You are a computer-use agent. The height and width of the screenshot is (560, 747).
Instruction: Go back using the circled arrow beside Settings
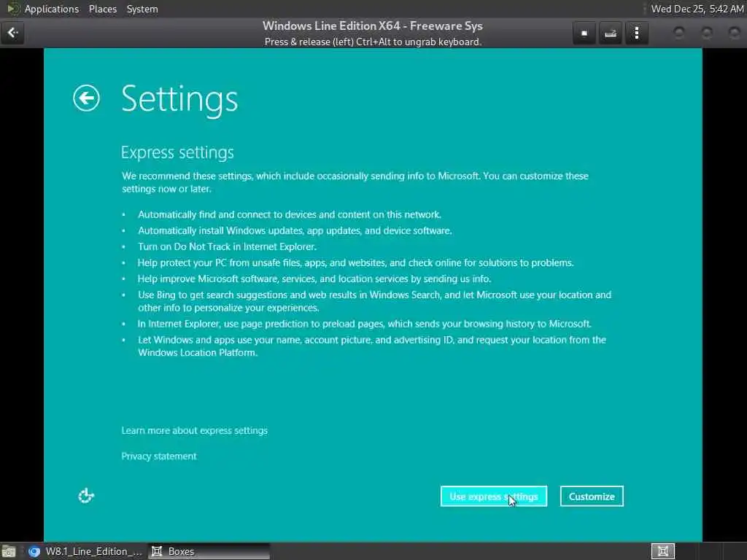coord(86,98)
